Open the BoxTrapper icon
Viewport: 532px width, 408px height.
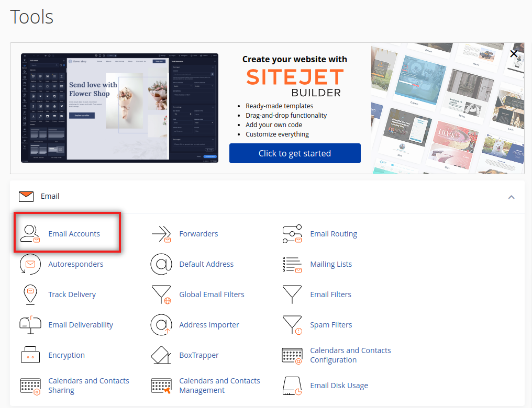161,355
